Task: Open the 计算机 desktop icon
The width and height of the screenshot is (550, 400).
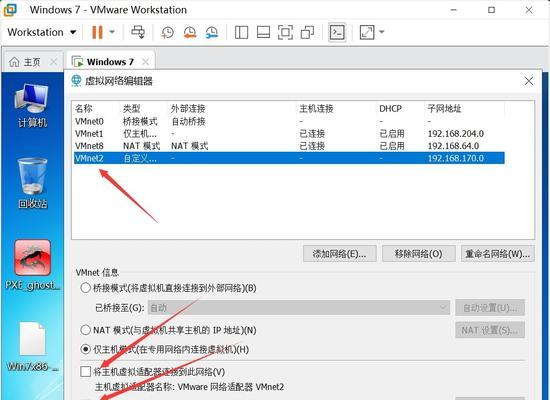Action: tap(32, 106)
